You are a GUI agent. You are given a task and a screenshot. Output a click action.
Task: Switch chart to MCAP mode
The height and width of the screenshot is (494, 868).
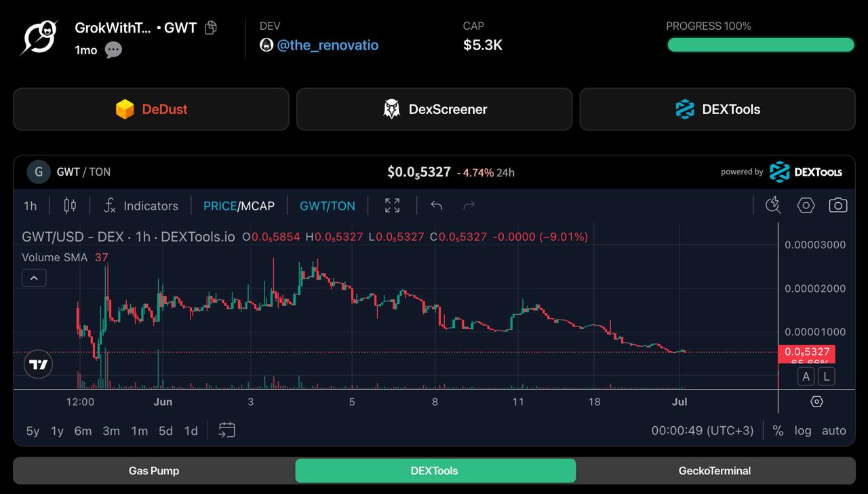point(258,206)
